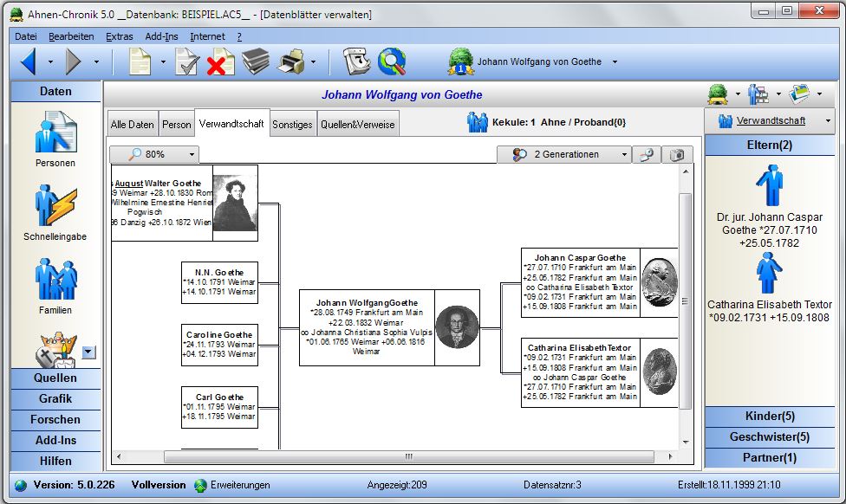Open dropdown arrow next to forward button

96,62
